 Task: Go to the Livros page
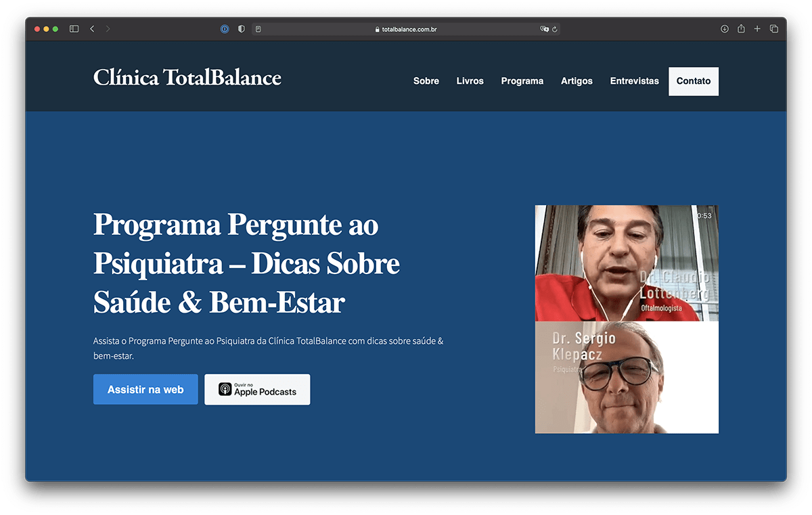click(470, 81)
